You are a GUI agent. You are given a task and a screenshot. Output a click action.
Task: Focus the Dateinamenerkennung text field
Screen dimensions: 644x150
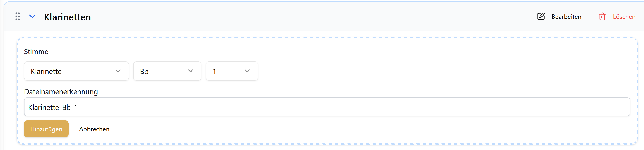tap(327, 107)
